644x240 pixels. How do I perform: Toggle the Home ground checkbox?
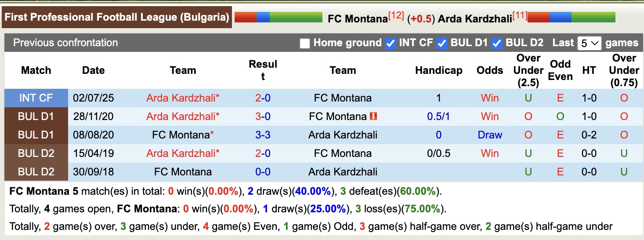pos(305,43)
